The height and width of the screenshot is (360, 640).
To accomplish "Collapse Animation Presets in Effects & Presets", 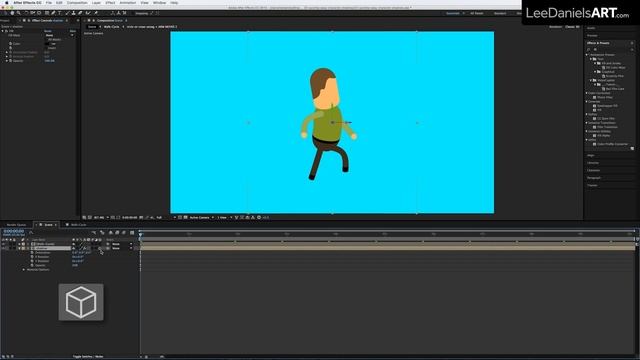I will point(587,55).
